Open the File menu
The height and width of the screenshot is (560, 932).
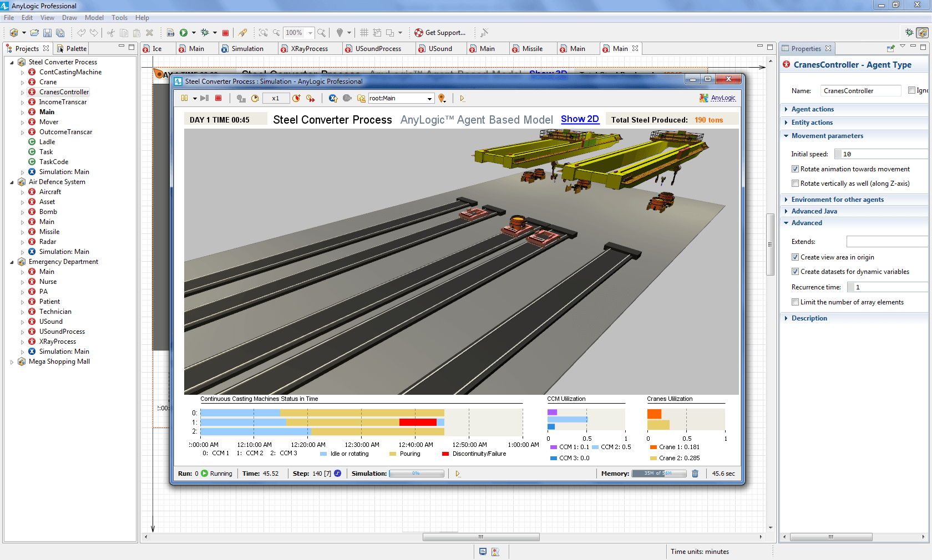[x=9, y=18]
